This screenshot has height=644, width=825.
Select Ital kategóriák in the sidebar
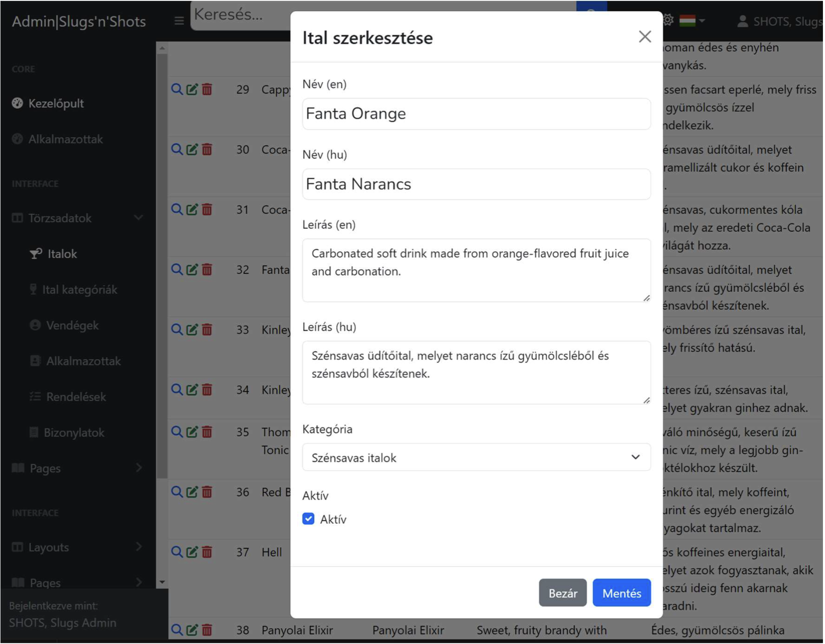(x=74, y=290)
